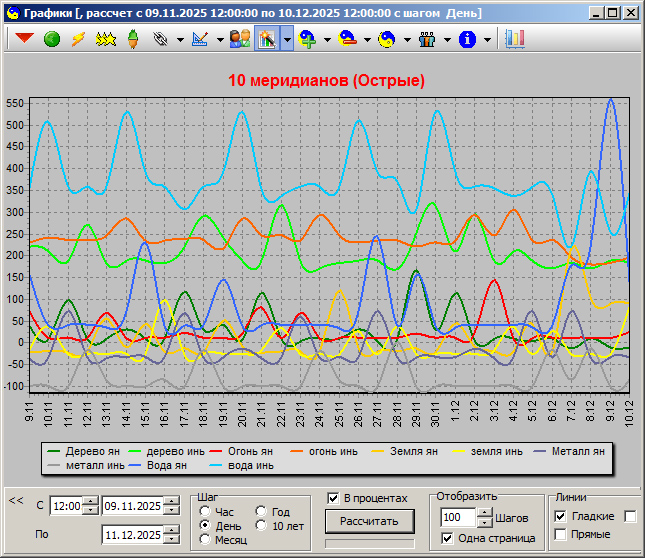Image resolution: width=645 pixels, height=558 pixels.
Task: Select the Час step radio button
Action: [x=206, y=511]
